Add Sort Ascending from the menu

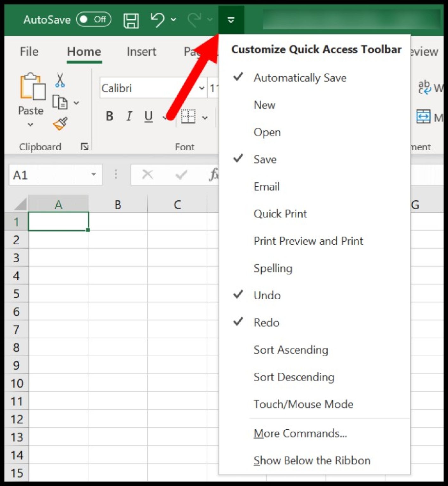click(291, 350)
